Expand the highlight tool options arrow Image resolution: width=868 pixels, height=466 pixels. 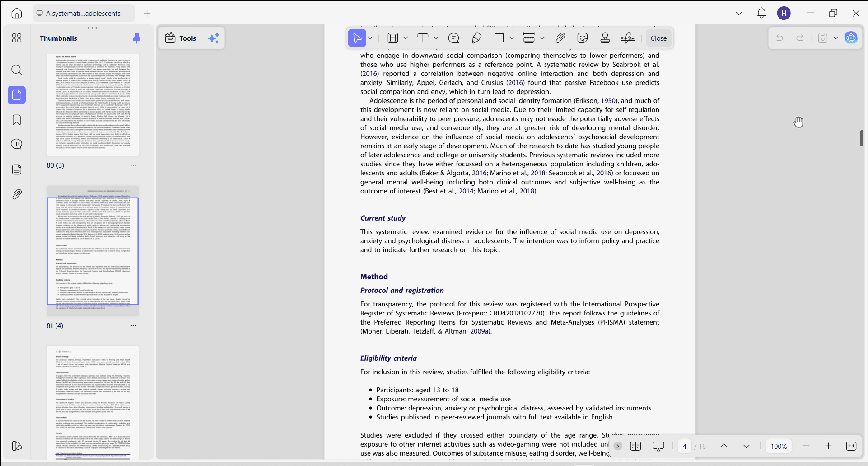tap(406, 38)
